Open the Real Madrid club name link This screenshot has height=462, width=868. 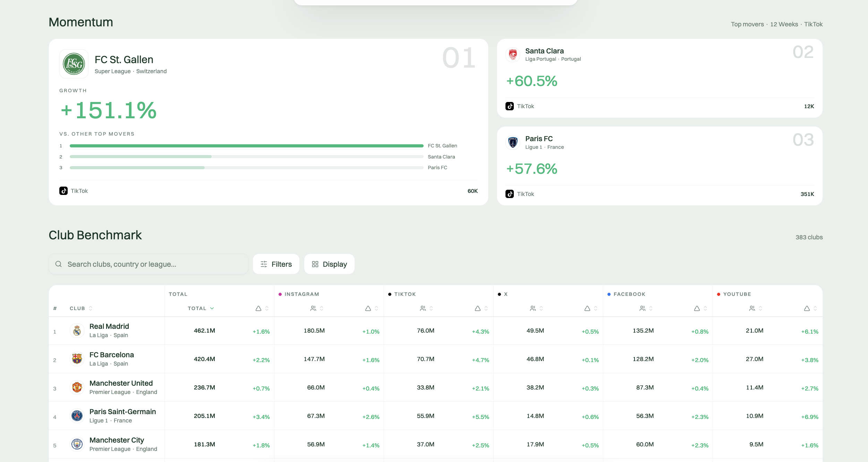tap(109, 326)
